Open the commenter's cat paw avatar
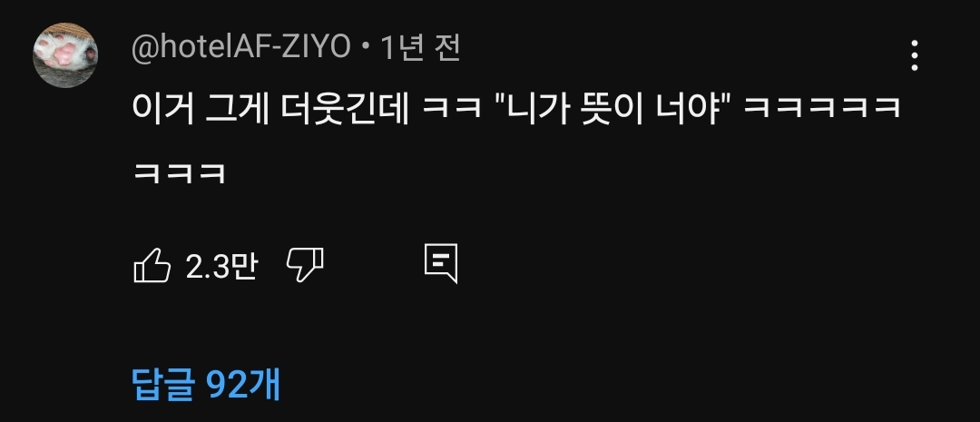 [65, 55]
